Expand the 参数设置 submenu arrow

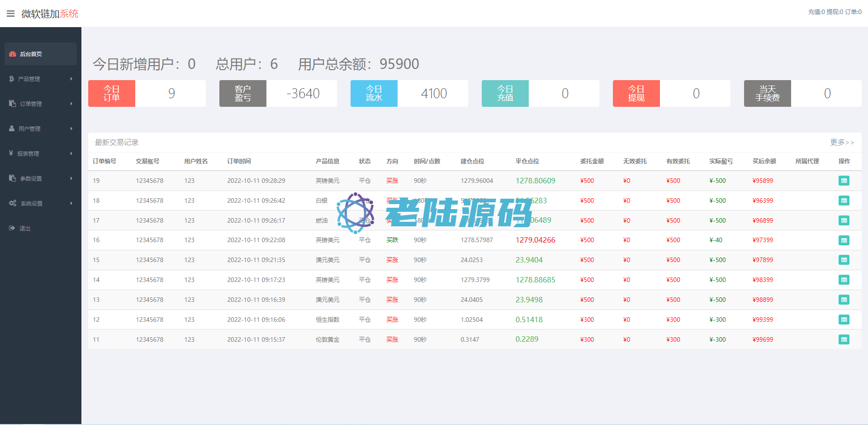click(71, 178)
